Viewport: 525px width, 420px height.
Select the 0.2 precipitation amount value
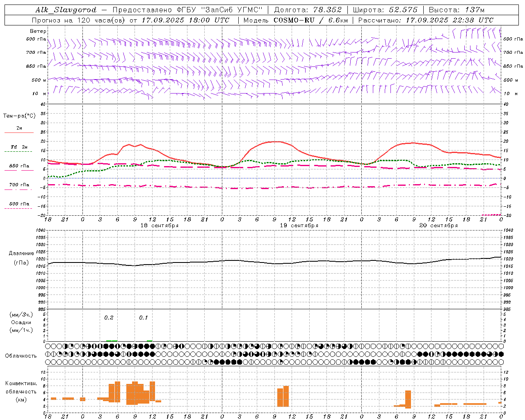[109, 318]
